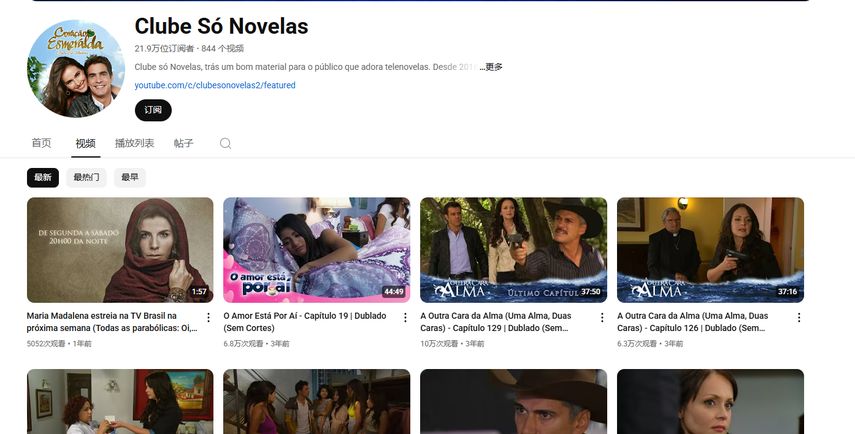Open options menu for Maria Madalena video
Screen dimensions: 855x434
208,317
